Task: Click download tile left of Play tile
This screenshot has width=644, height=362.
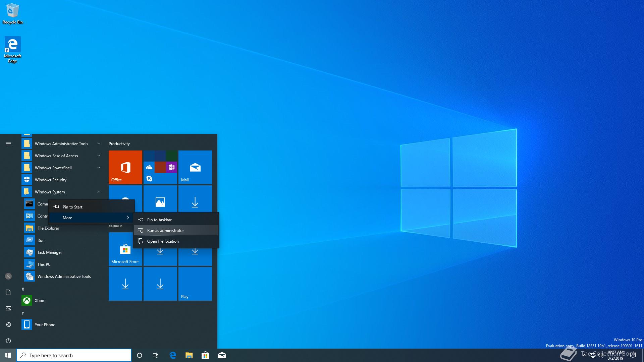Action: point(160,284)
